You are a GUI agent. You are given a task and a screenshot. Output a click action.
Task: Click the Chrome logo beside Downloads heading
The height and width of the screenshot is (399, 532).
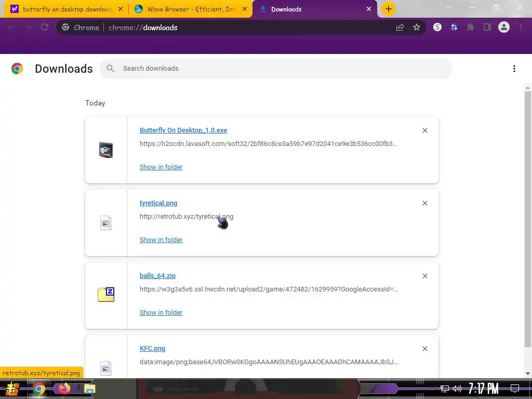click(x=17, y=69)
